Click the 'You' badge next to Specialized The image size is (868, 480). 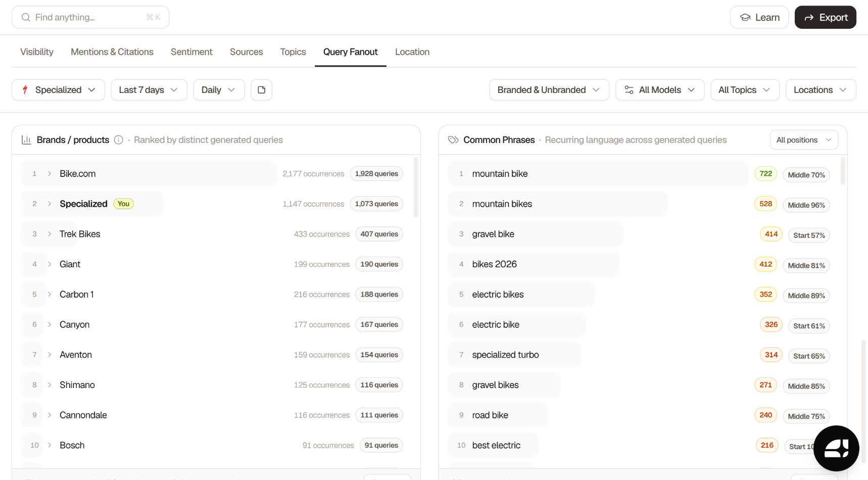(x=124, y=204)
